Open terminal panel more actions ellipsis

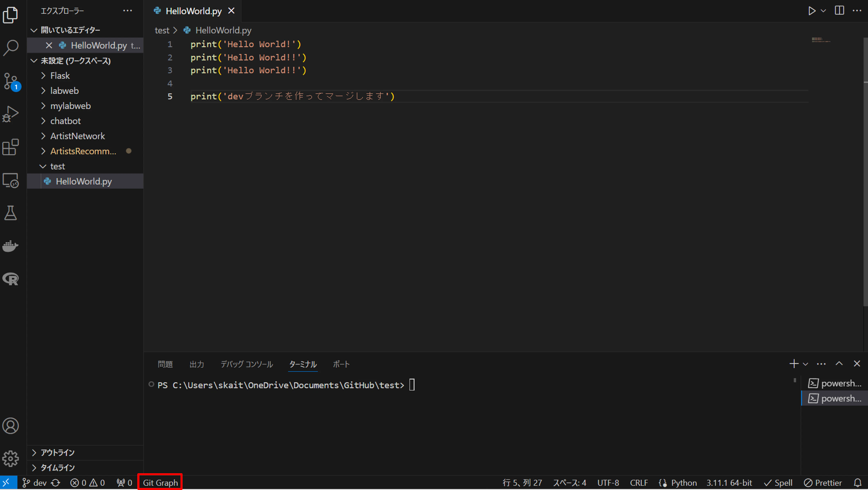(x=821, y=364)
